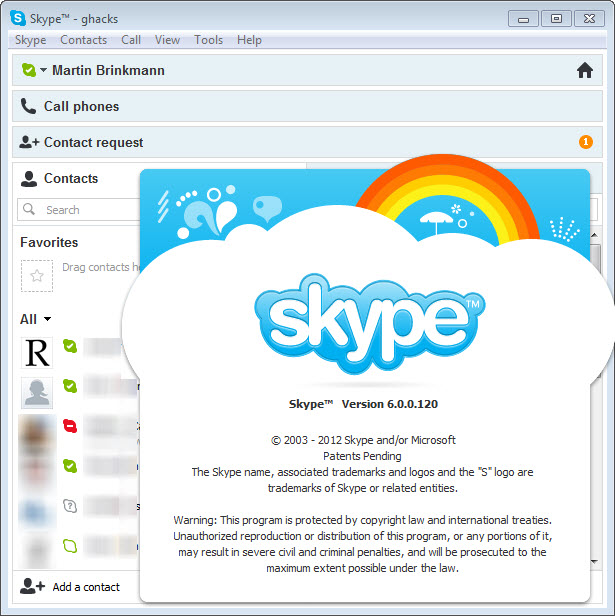This screenshot has width=615, height=616.
Task: Open the Skype menu
Action: 30,40
